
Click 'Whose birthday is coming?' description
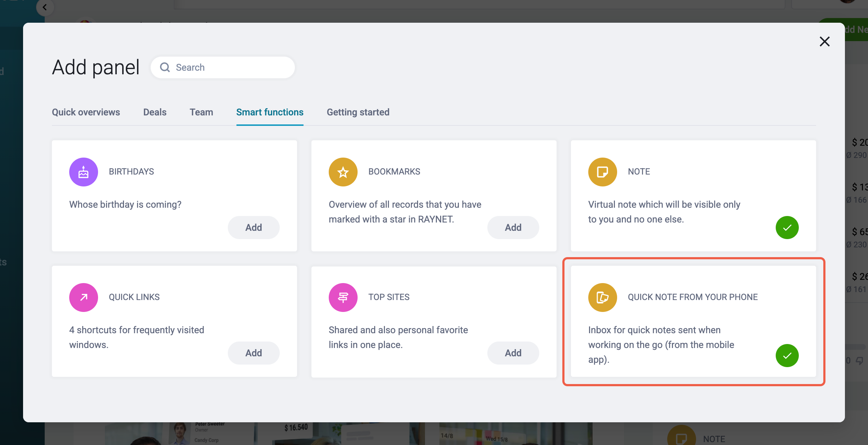(125, 204)
